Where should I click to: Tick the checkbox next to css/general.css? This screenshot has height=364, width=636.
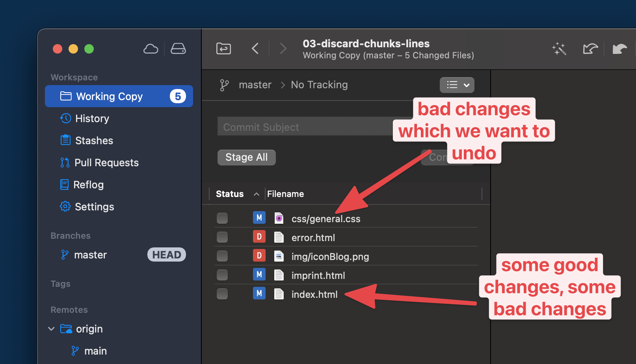point(222,218)
